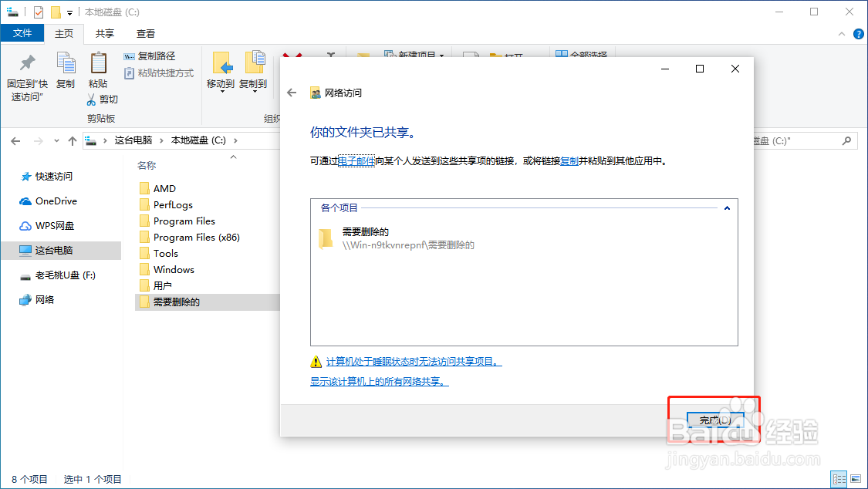Image resolution: width=868 pixels, height=489 pixels.
Task: Open the 显示该计算机上的所有网络共享 link
Action: pyautogui.click(x=377, y=382)
